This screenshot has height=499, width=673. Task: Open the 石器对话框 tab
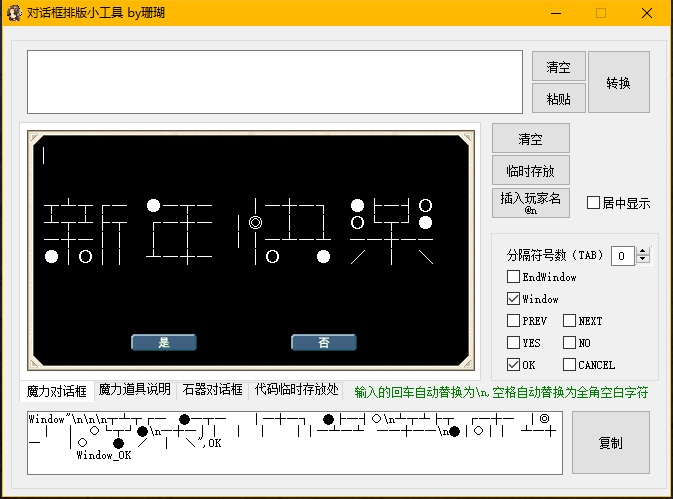point(213,390)
